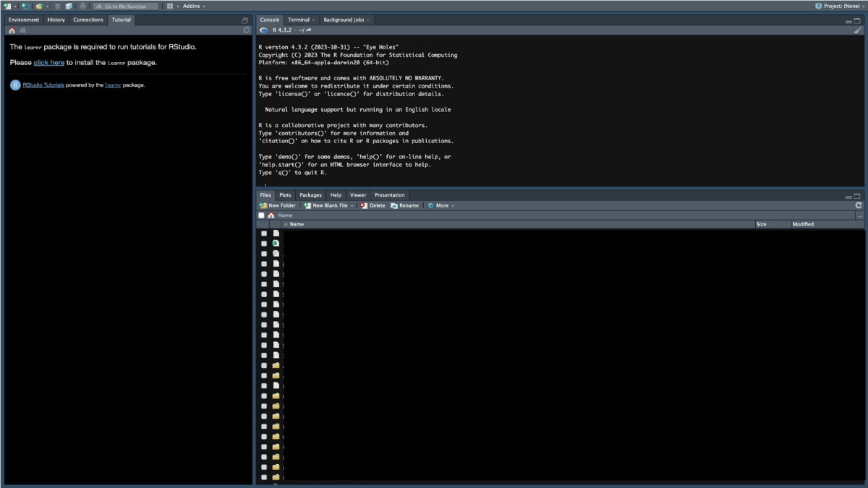Viewport: 868px width, 488px height.
Task: Switch to the Help tab
Action: coord(336,194)
